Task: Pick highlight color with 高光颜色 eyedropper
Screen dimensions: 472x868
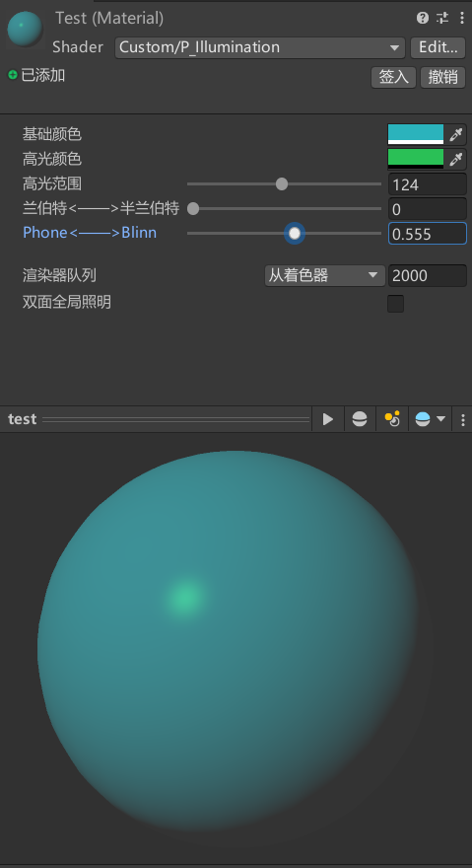Action: tap(456, 160)
